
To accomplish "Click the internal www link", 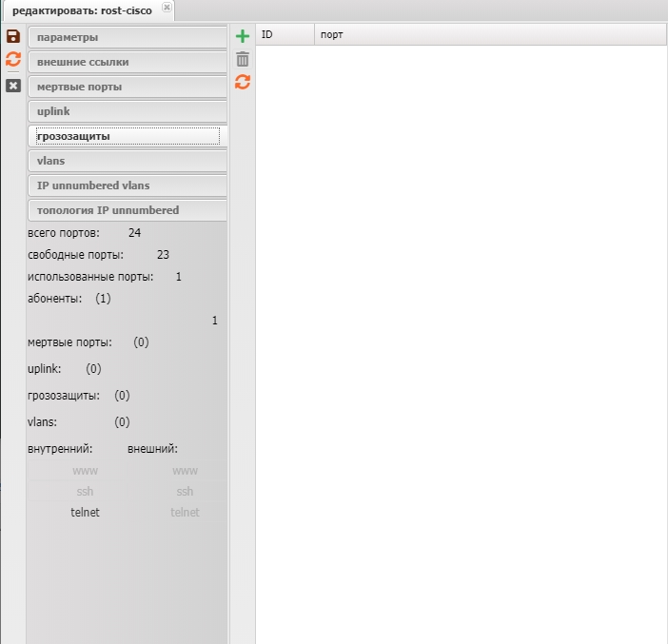I will (85, 471).
